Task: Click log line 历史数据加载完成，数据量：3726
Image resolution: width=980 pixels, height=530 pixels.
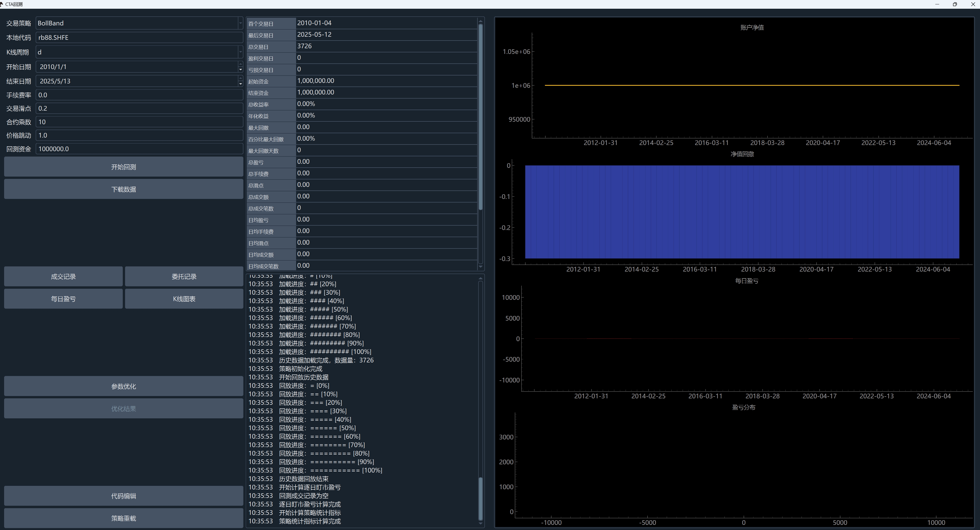Action: click(x=326, y=360)
